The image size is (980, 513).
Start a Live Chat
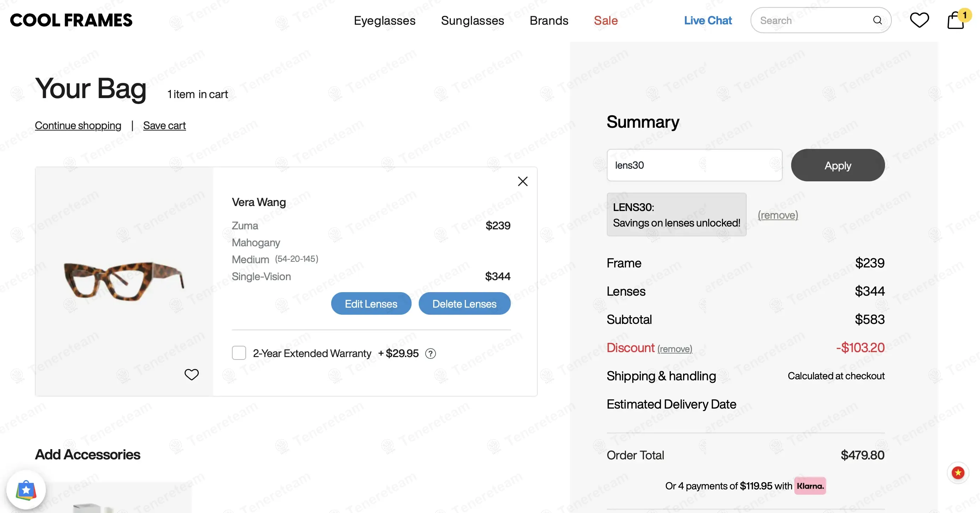[707, 20]
